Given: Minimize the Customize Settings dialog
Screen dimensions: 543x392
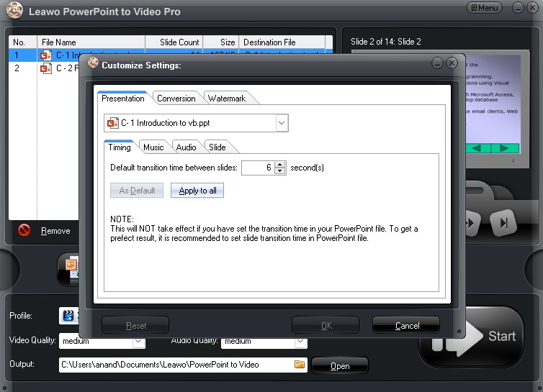Looking at the screenshot, I should [439, 63].
